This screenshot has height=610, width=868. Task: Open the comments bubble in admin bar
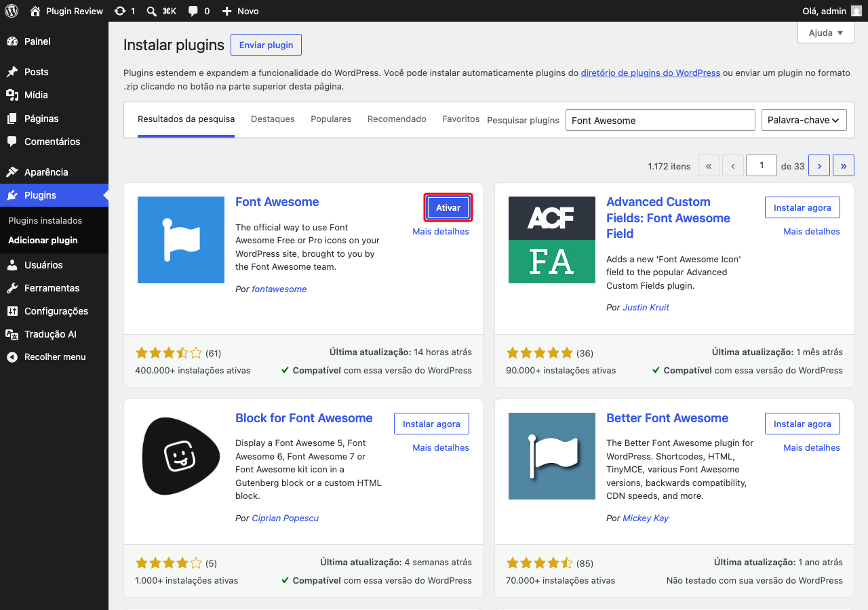coord(193,11)
